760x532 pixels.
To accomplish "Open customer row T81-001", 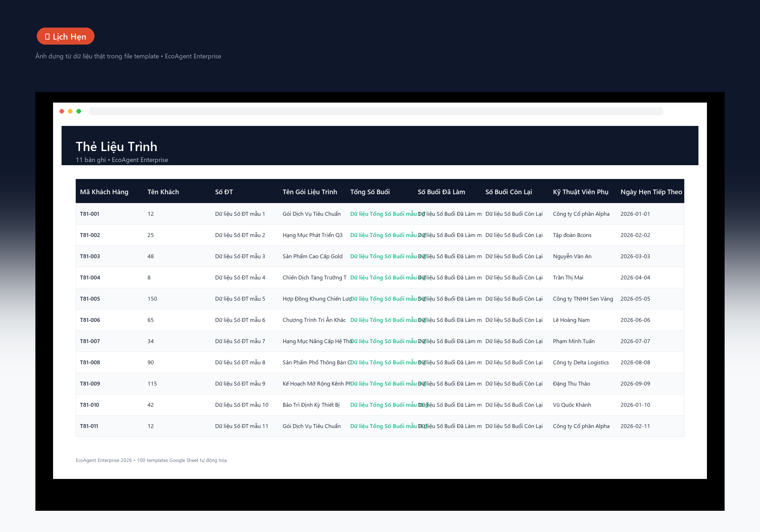I will click(380, 214).
